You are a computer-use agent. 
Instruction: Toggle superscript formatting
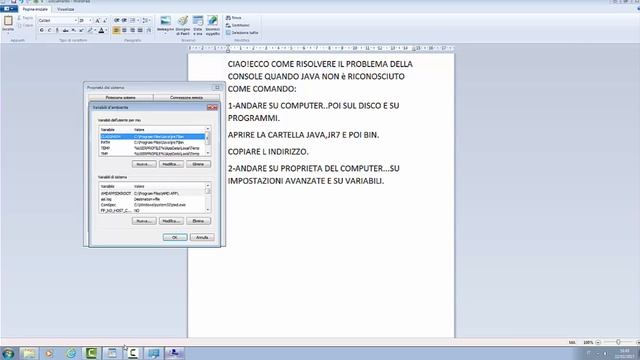click(x=81, y=30)
